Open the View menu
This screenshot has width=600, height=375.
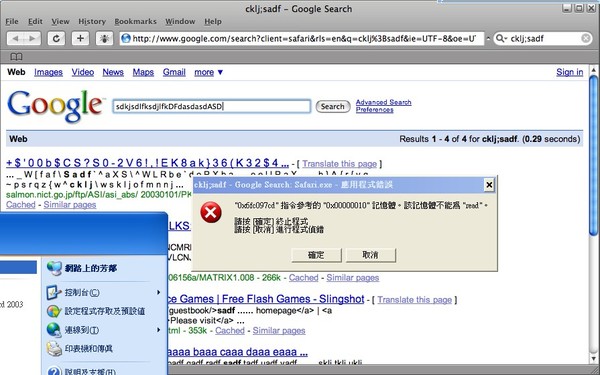(60, 21)
